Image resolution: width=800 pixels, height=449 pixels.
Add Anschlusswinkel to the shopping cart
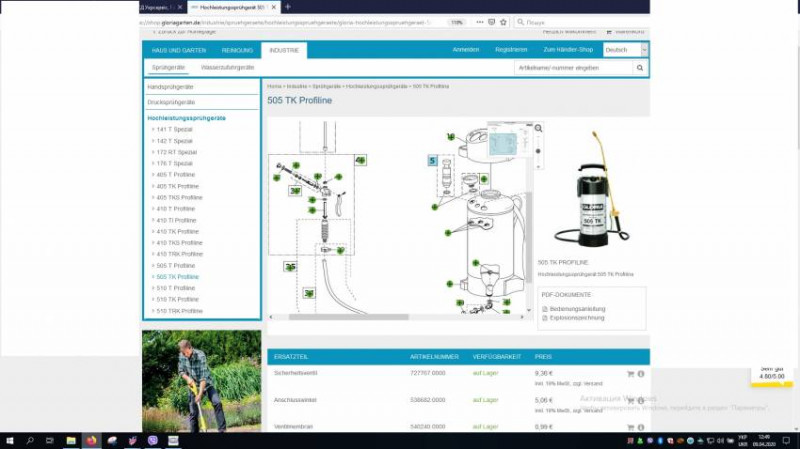(630, 401)
